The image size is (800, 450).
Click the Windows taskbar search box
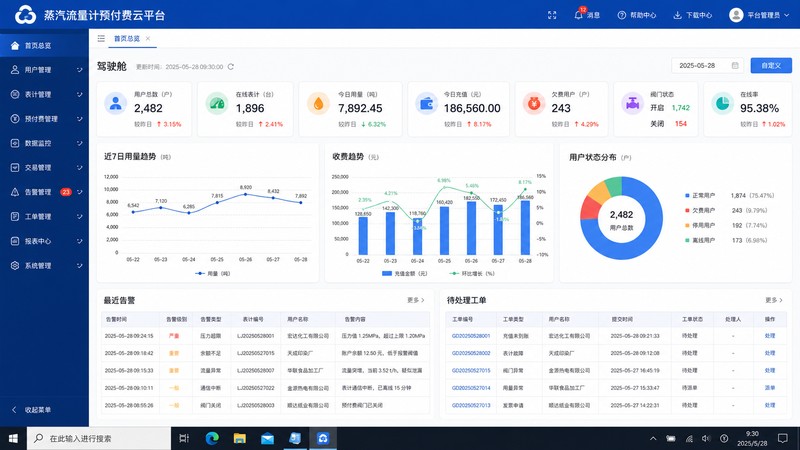98,438
